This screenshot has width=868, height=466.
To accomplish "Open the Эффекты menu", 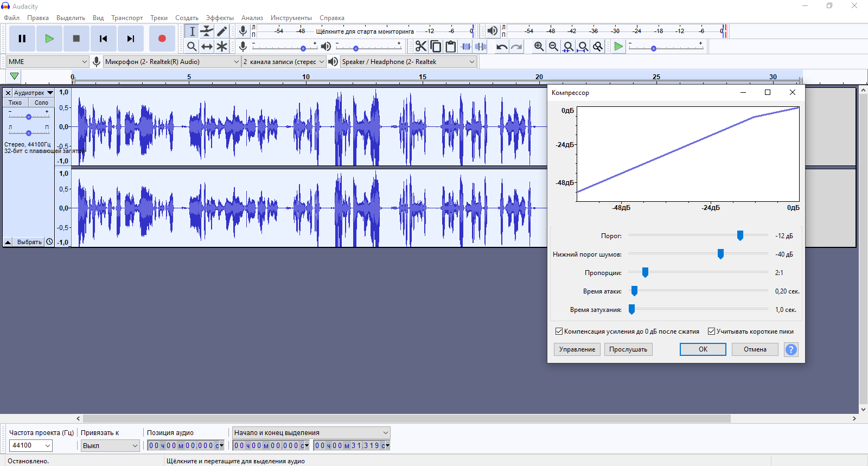I will [x=220, y=18].
